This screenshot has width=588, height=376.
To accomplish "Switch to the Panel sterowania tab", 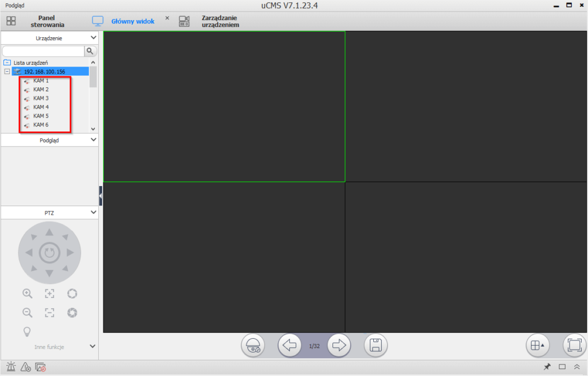I will pyautogui.click(x=47, y=21).
